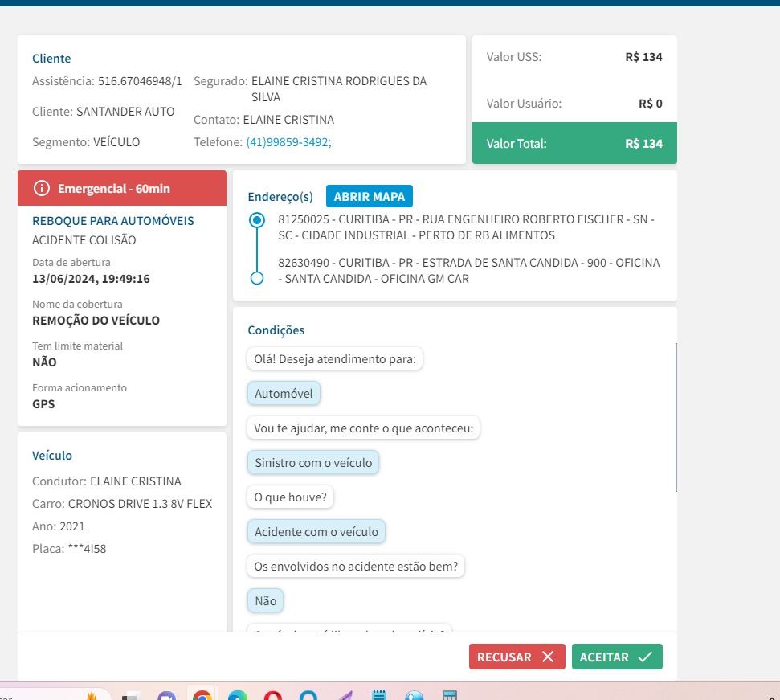Click the Endereço(s) section heading

coord(280,197)
